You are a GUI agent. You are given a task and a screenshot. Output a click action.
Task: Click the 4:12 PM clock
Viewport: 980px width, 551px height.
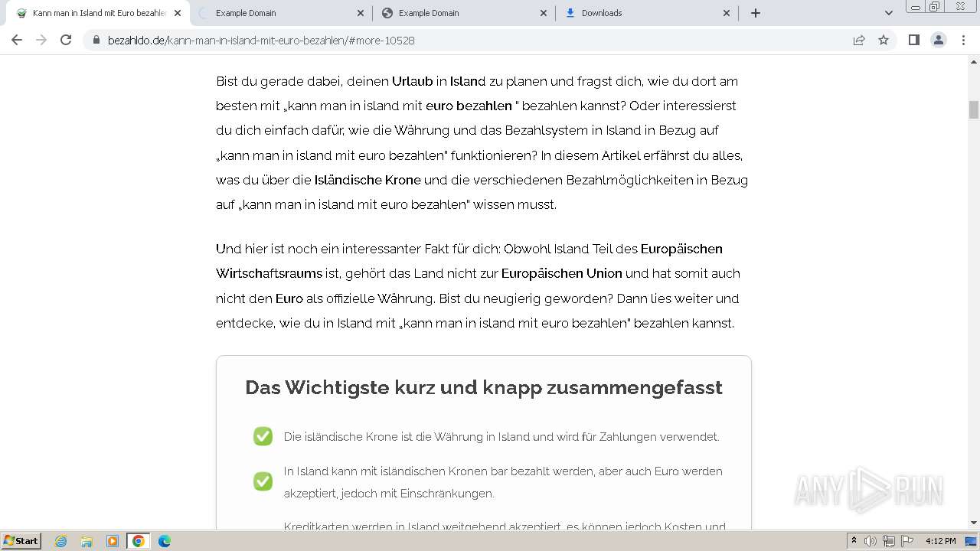click(940, 541)
